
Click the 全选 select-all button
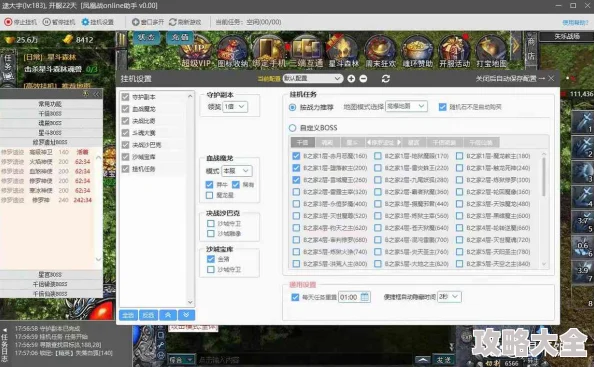click(128, 315)
